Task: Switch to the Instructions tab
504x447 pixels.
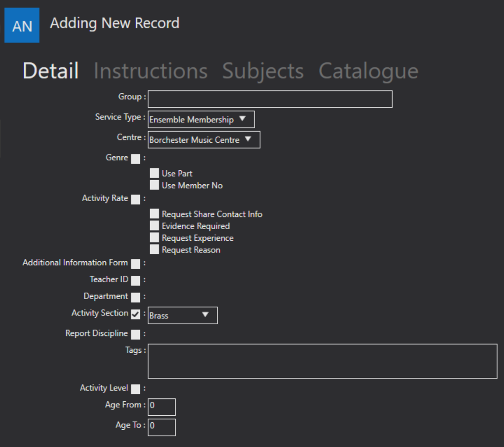Action: pyautogui.click(x=151, y=71)
